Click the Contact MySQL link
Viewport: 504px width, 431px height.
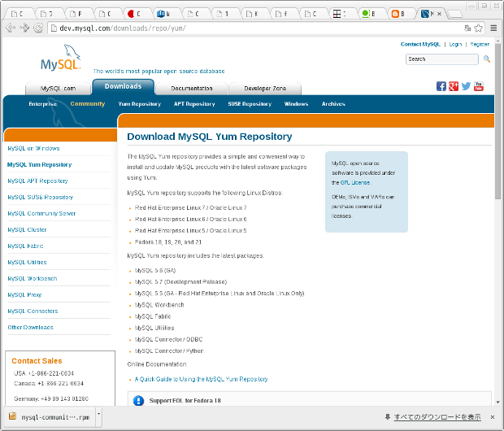420,45
